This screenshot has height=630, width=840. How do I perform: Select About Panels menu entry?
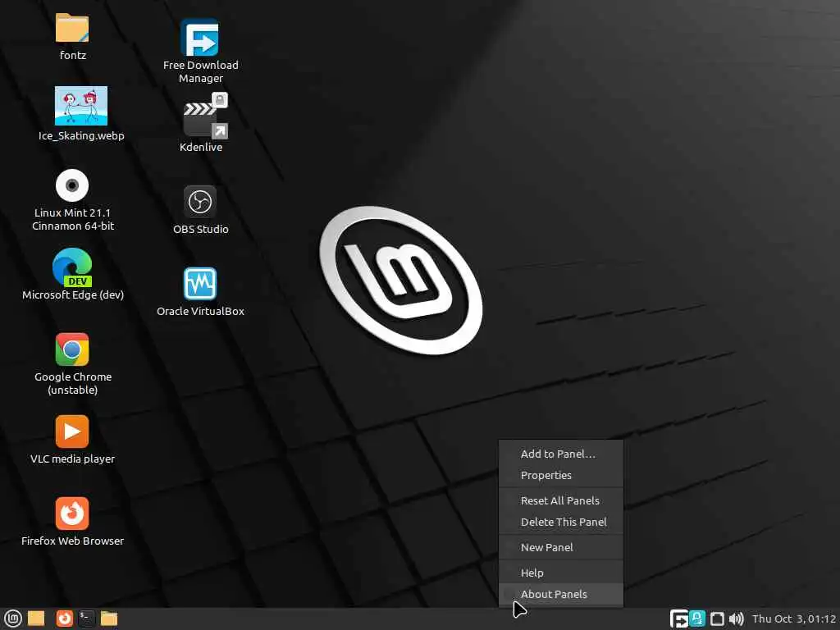pyautogui.click(x=561, y=594)
